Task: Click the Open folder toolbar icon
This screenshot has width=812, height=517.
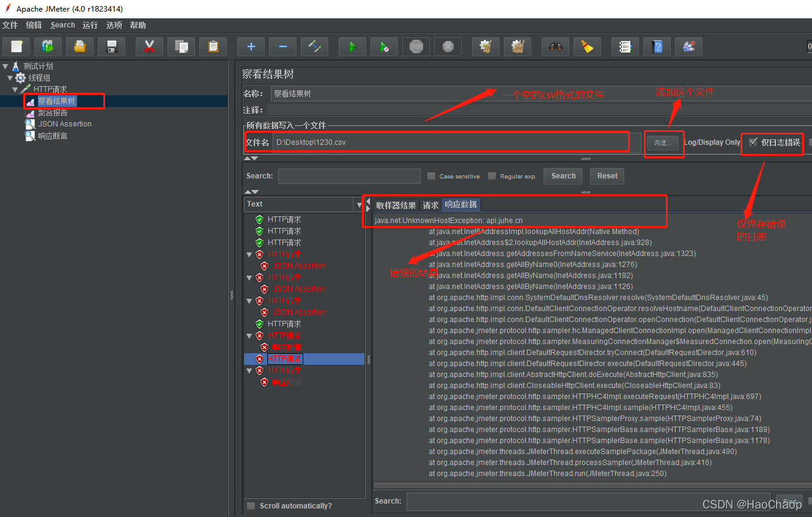Action: (79, 46)
